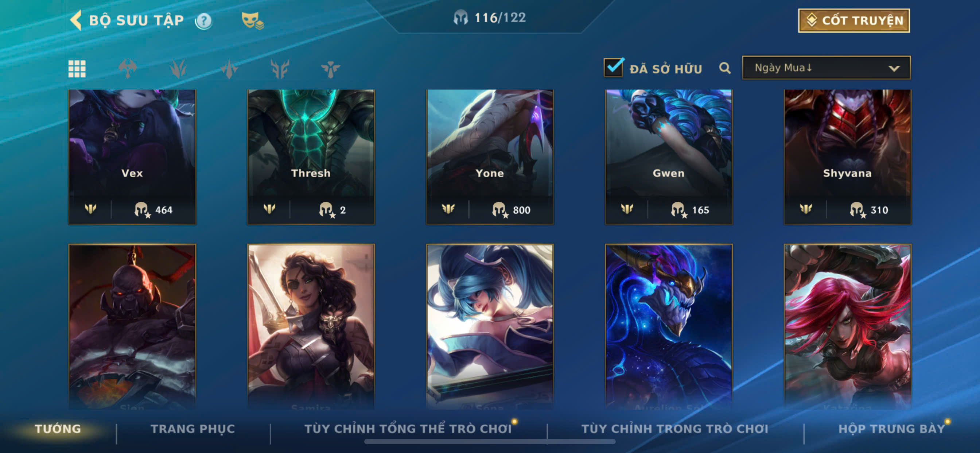Select the Yone champion card
This screenshot has height=453, width=980.
(x=490, y=157)
